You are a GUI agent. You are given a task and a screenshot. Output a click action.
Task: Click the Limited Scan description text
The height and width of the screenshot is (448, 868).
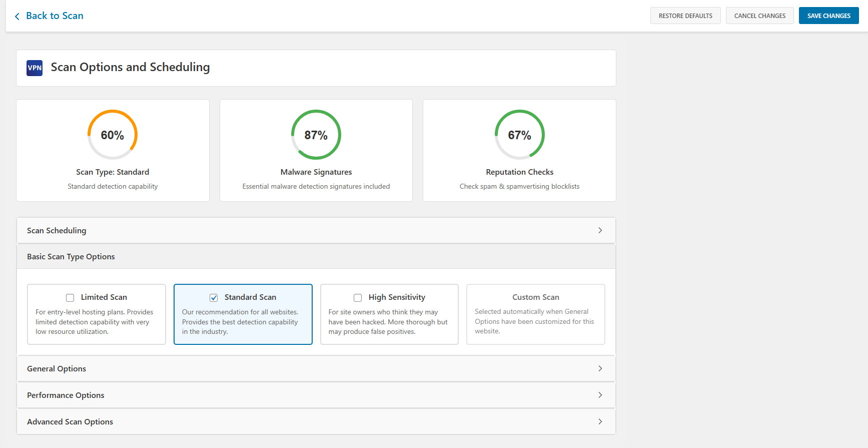pos(95,322)
